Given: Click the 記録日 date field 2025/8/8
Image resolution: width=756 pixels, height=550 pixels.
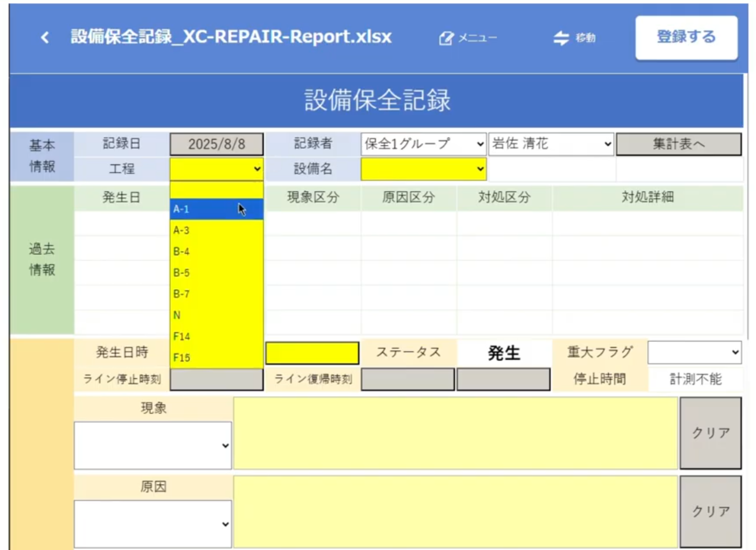Looking at the screenshot, I should [216, 144].
